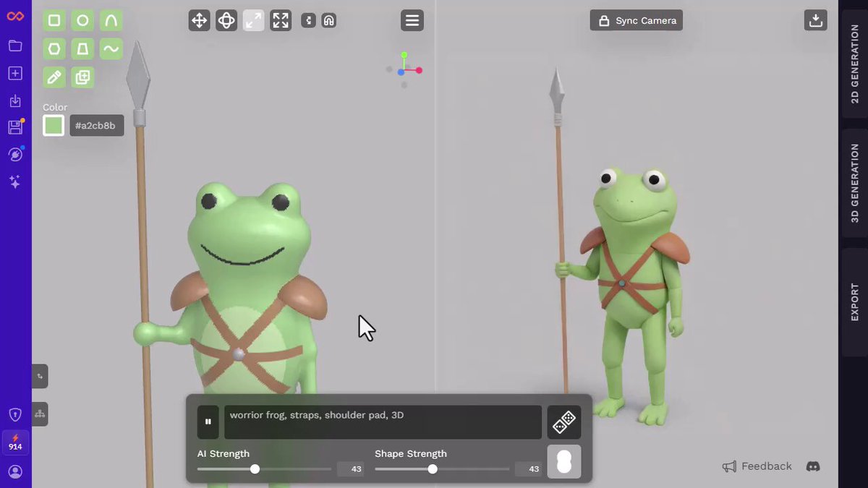This screenshot has height=488, width=868.
Task: Click the red X axis gizmo dot
Action: click(x=419, y=70)
